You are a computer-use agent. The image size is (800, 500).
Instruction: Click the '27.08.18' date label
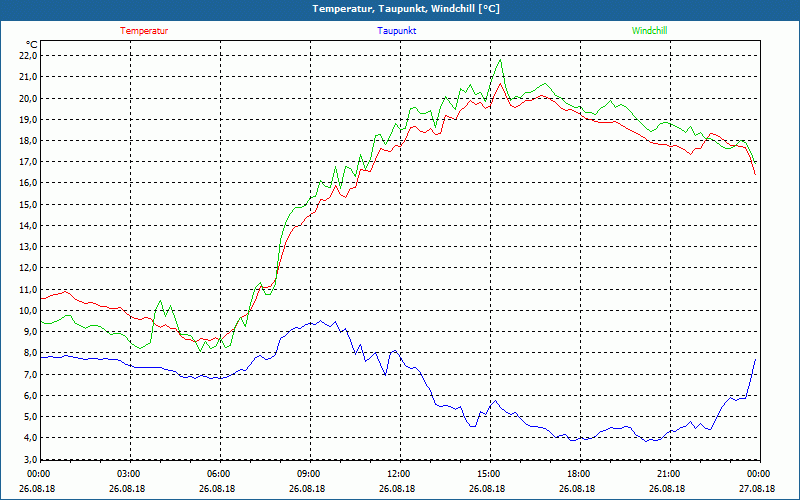[758, 488]
